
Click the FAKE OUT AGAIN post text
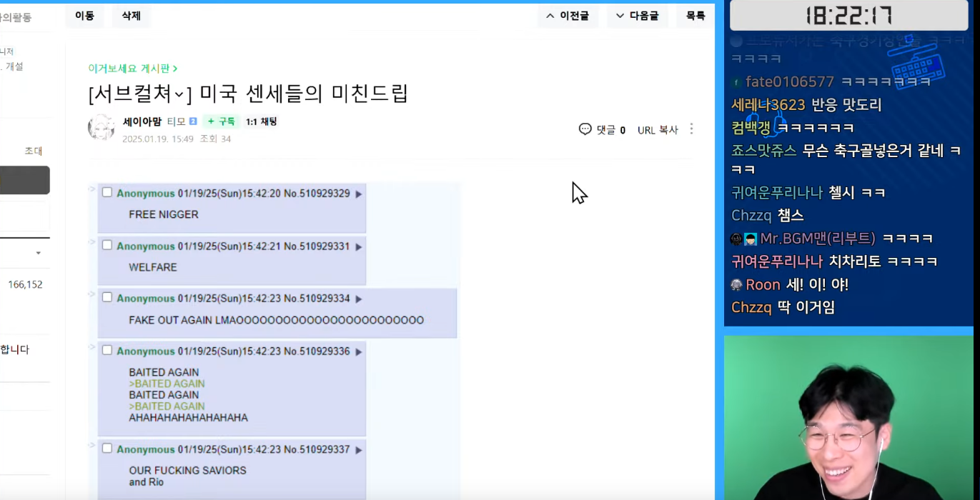pos(277,320)
